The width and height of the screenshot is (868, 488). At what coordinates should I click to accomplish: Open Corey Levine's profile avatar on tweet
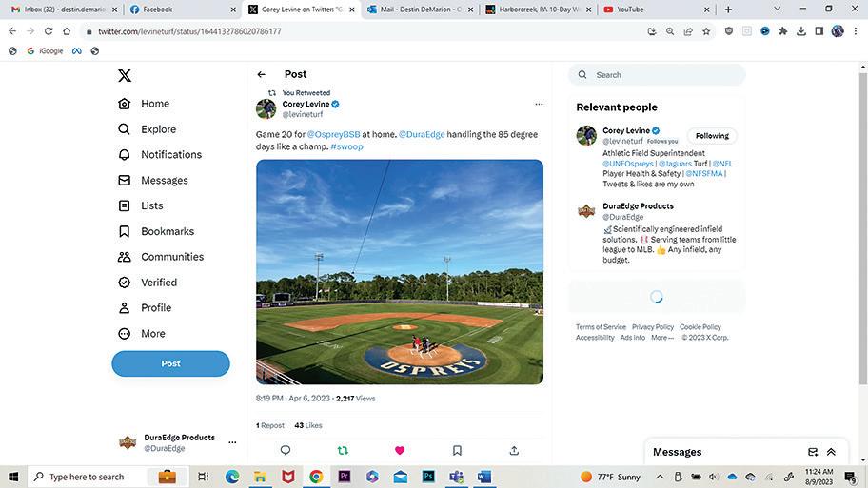[x=266, y=109]
